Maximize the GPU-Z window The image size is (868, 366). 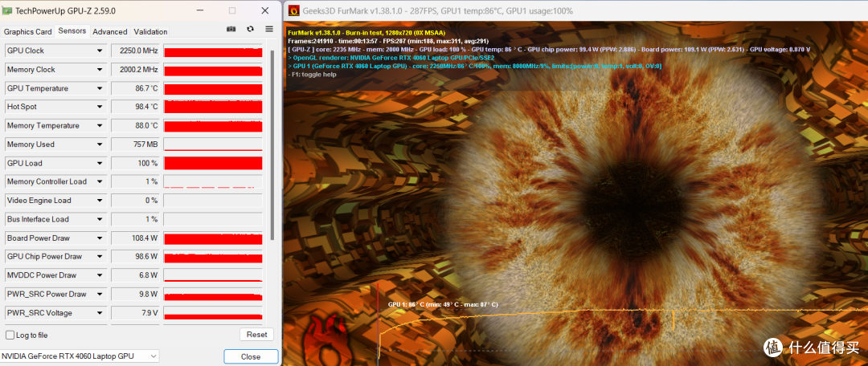pos(232,10)
